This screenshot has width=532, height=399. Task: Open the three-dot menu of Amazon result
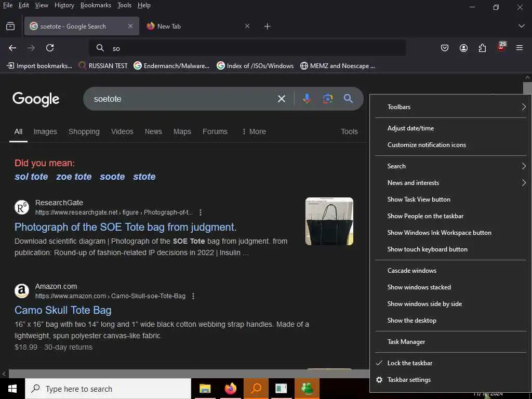193,296
